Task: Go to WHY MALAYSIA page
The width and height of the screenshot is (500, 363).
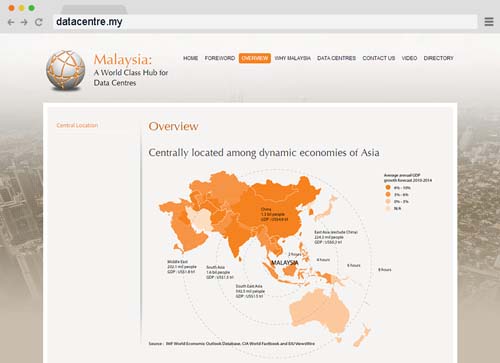Action: click(293, 58)
